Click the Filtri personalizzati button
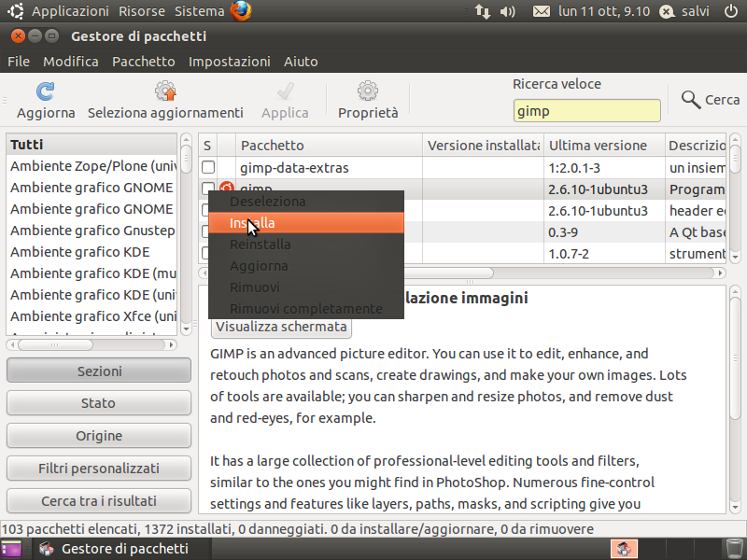 coord(99,469)
